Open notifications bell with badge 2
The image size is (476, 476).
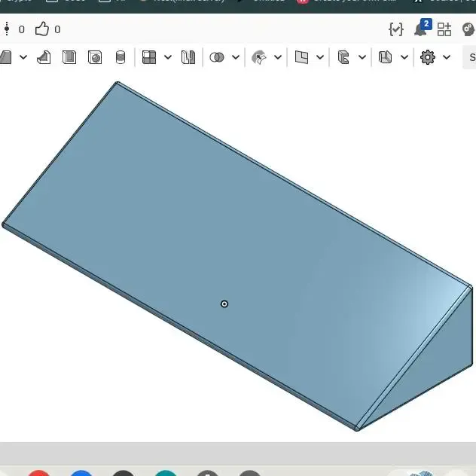423,28
